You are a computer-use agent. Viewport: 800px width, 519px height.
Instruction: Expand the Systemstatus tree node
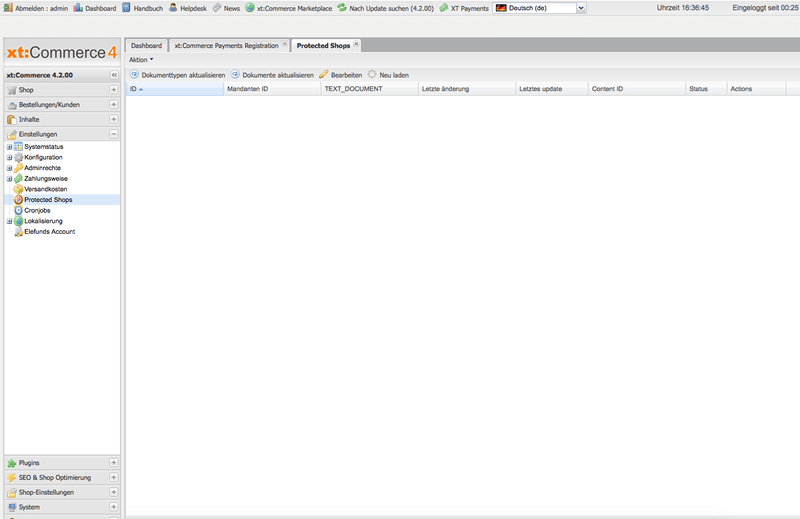click(x=9, y=147)
